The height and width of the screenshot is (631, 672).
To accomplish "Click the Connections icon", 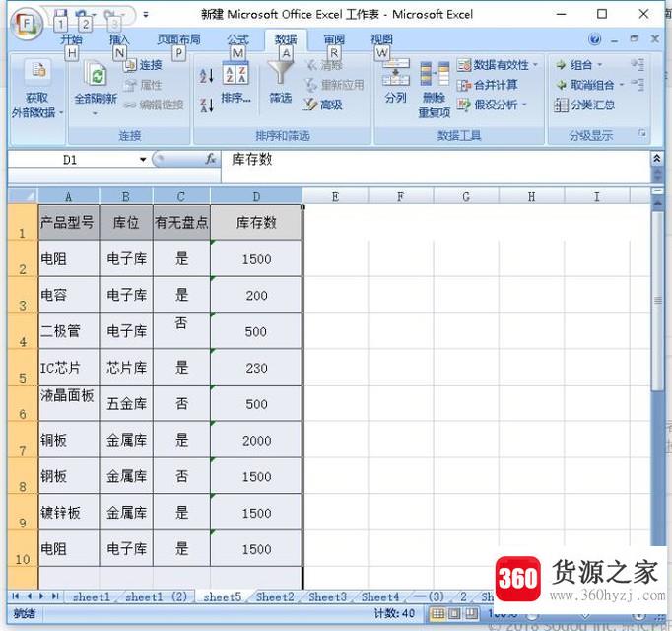I will [x=129, y=65].
